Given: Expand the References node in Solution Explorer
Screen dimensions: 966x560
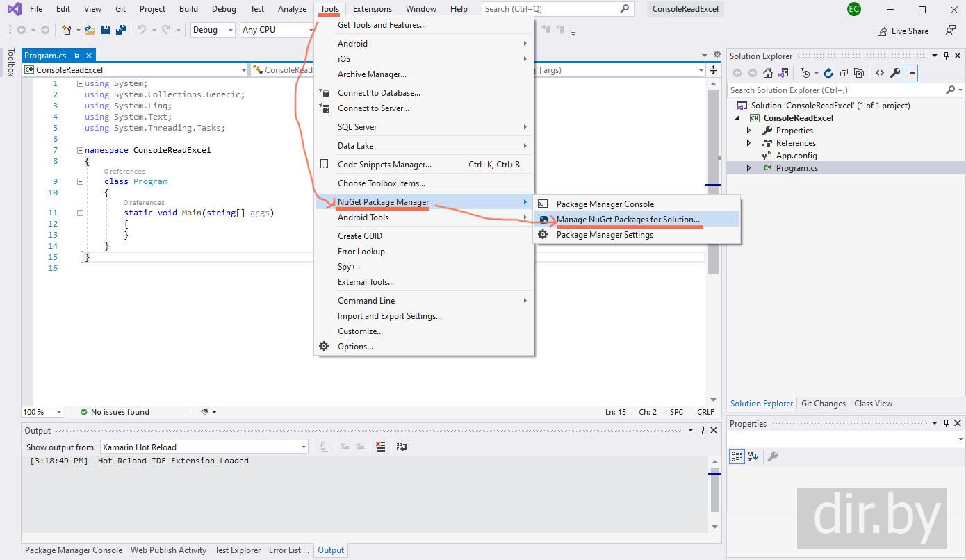Looking at the screenshot, I should click(748, 143).
